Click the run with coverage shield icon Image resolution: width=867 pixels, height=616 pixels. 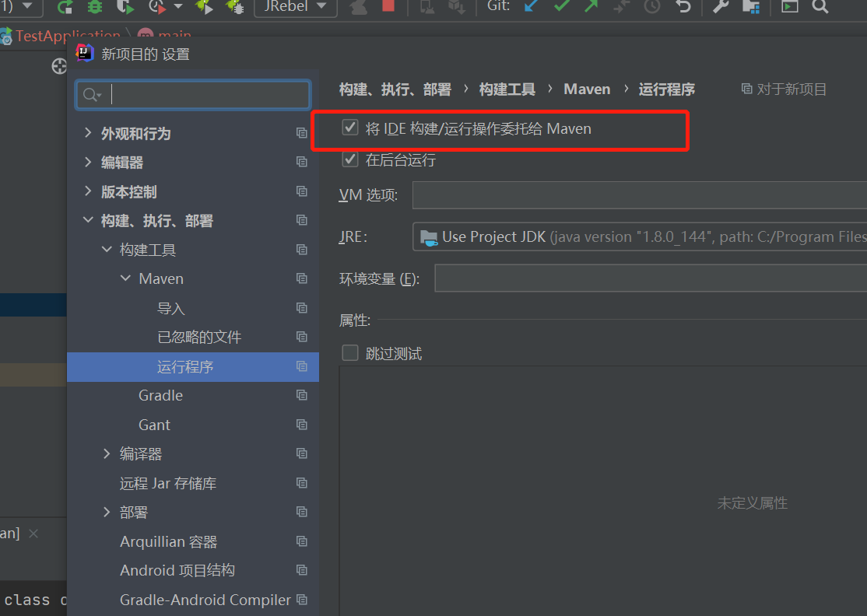[x=125, y=7]
